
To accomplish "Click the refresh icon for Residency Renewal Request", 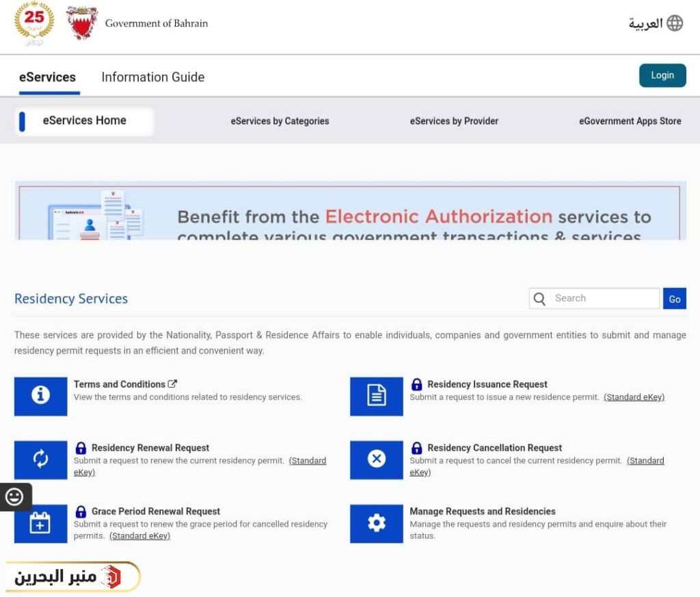I will pos(40,460).
